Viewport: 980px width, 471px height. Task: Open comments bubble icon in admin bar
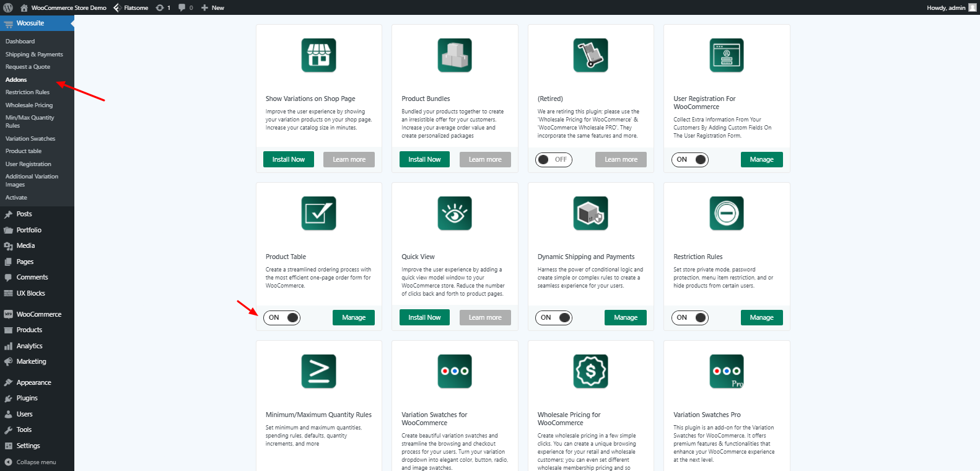(182, 7)
